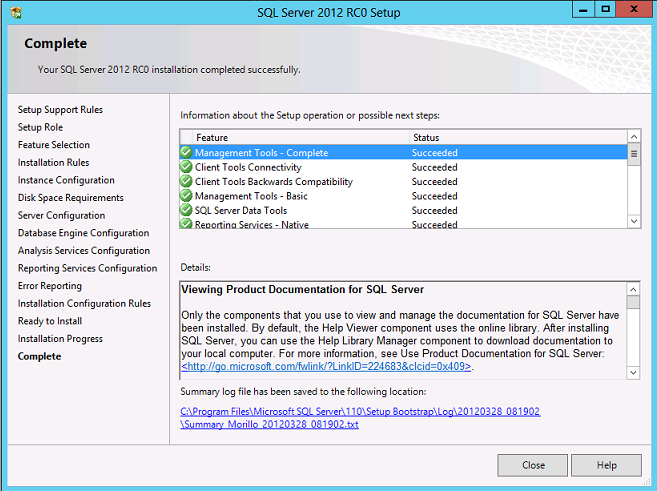The height and width of the screenshot is (491, 657).
Task: Select the Management Tools - Basic row
Action: tap(404, 196)
